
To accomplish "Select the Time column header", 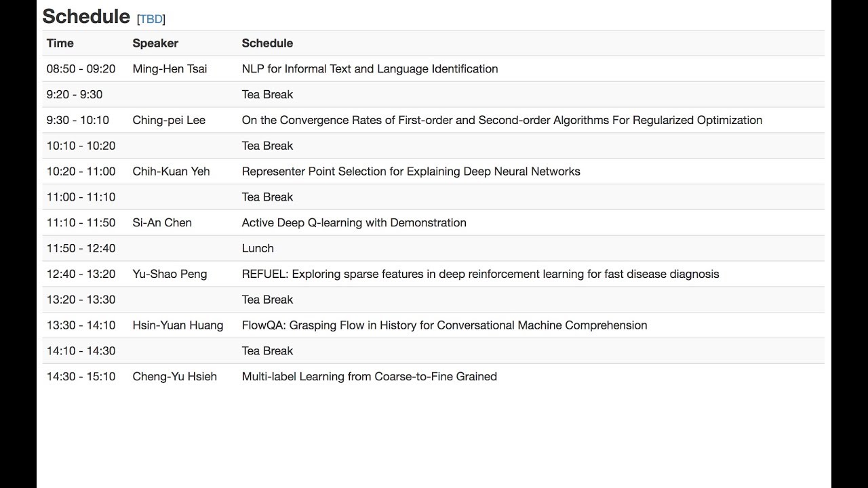I will tap(60, 43).
